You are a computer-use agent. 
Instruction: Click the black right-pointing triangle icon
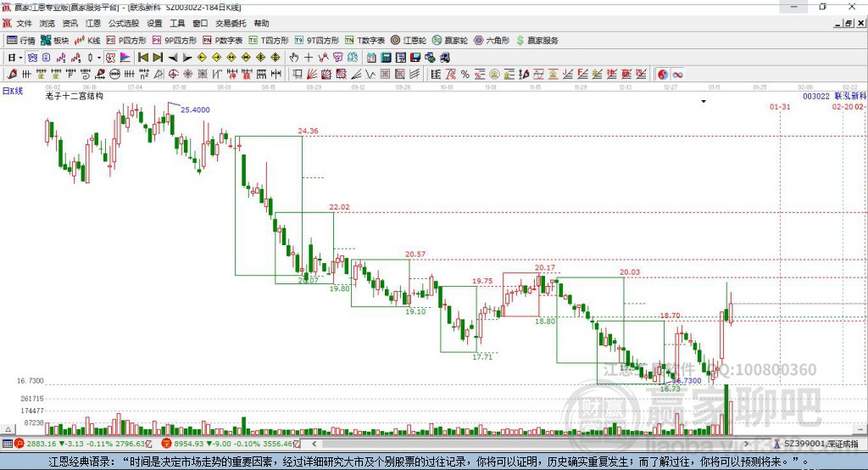[x=187, y=58]
